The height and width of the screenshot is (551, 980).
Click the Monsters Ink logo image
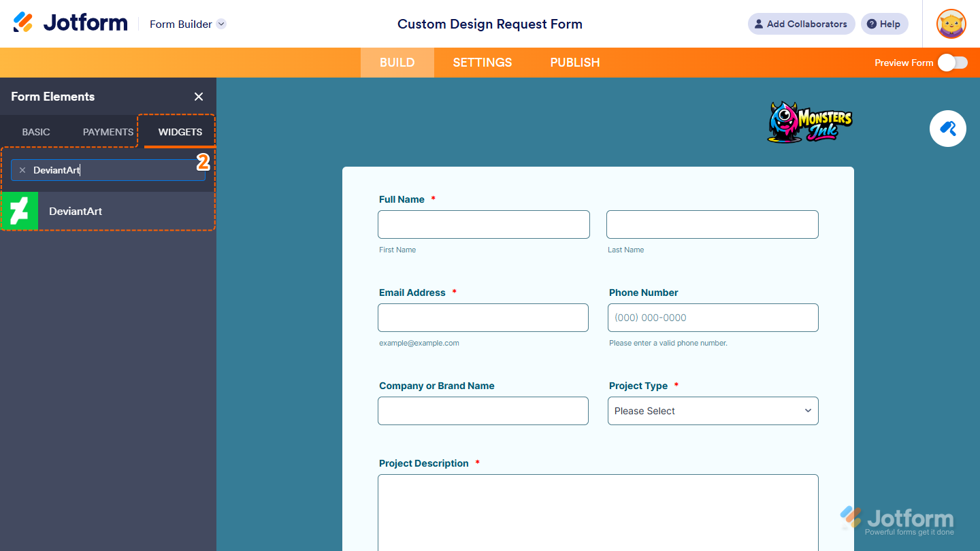point(809,122)
